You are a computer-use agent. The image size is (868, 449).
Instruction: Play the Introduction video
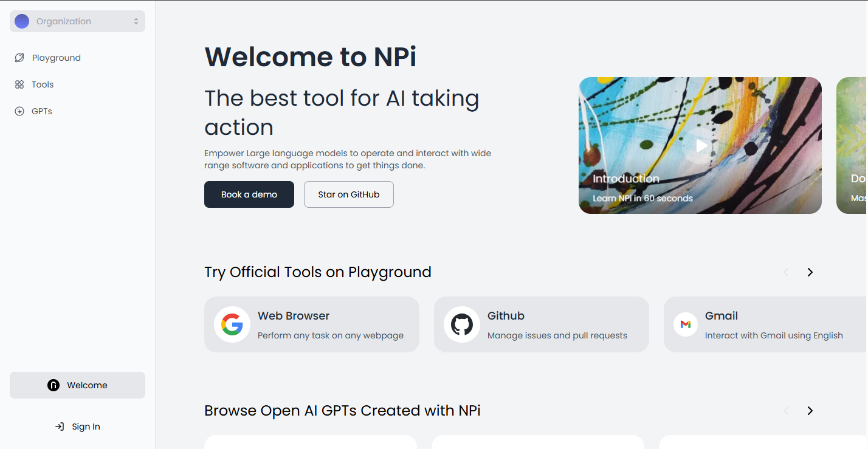pyautogui.click(x=701, y=146)
